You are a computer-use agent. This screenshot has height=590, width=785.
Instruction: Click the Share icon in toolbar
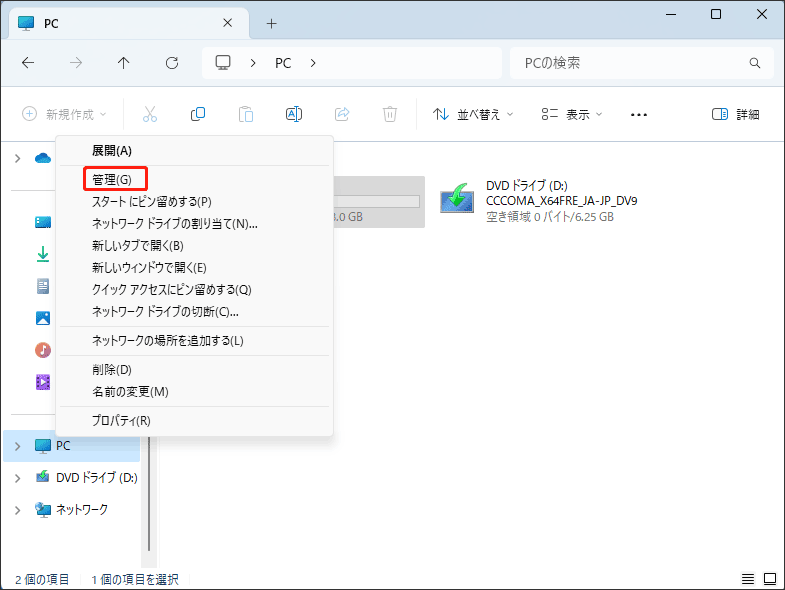tap(342, 114)
